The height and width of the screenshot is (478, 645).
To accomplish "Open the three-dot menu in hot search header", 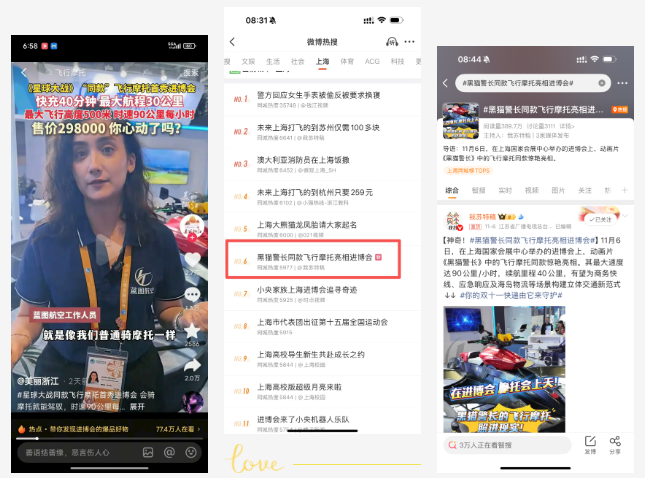I will 409,42.
